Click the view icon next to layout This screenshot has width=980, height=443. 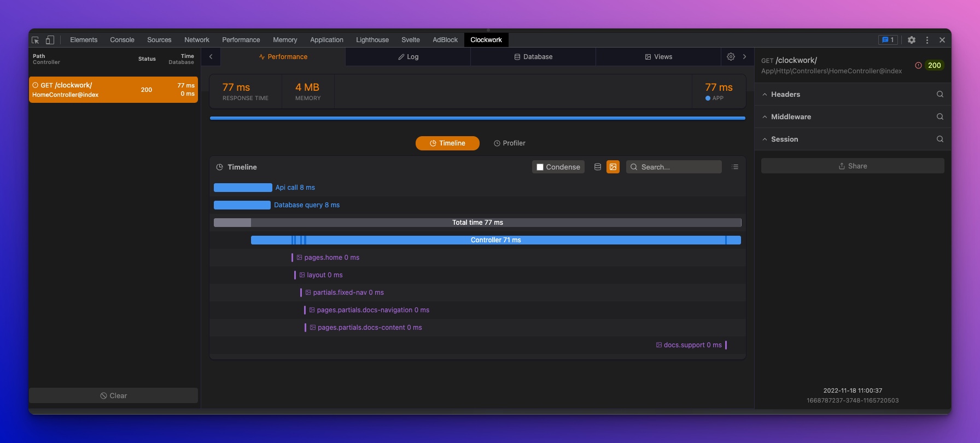point(302,275)
